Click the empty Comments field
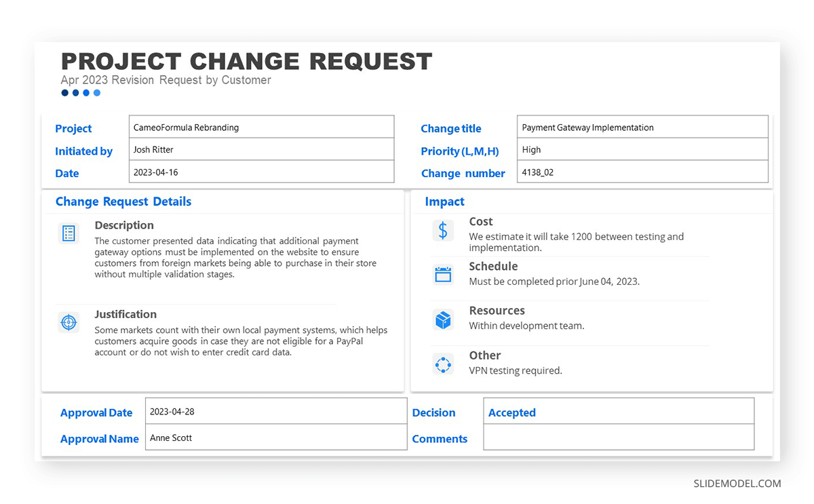 (x=618, y=438)
